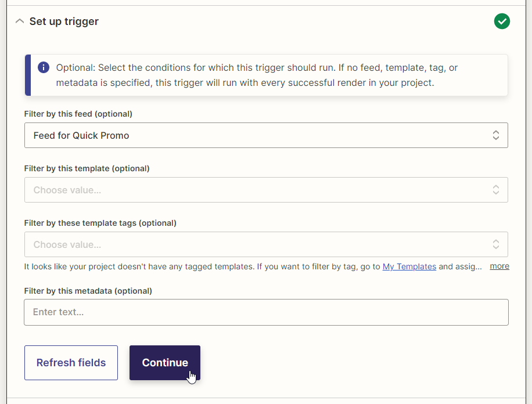Open the My Templates link

pyautogui.click(x=409, y=266)
